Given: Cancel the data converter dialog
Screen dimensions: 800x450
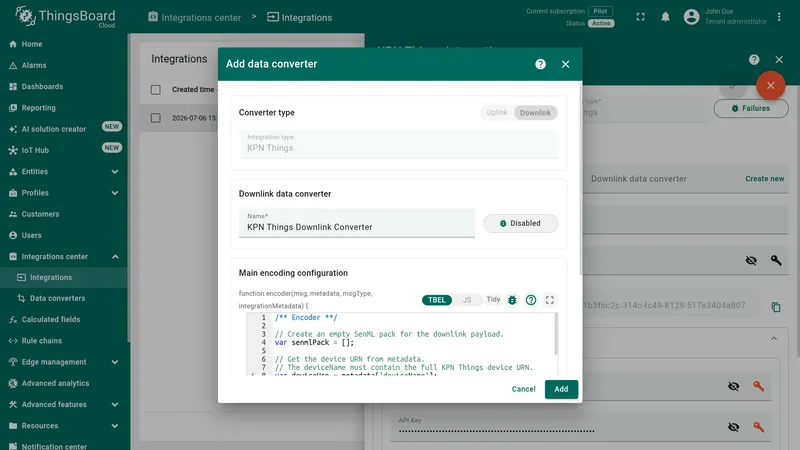Looking at the screenshot, I should click(x=523, y=389).
